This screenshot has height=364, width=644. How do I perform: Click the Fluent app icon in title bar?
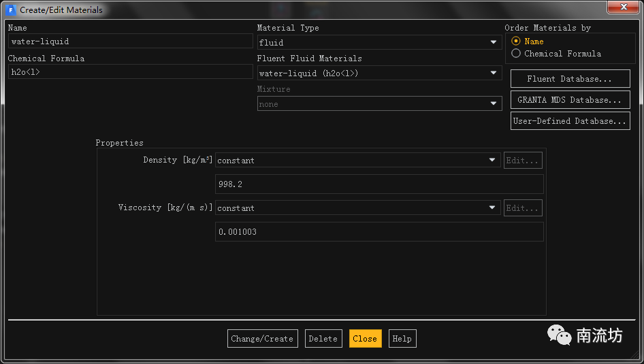pyautogui.click(x=10, y=10)
